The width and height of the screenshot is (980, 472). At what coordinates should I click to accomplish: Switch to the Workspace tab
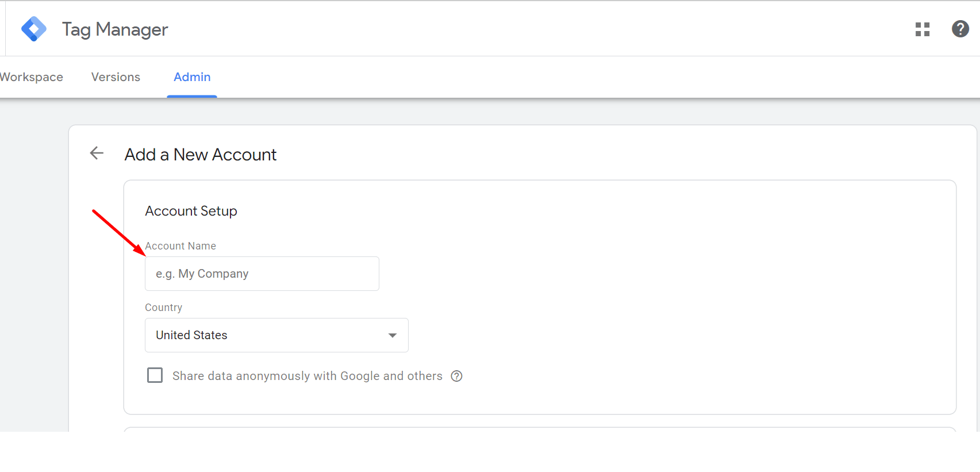coord(31,77)
